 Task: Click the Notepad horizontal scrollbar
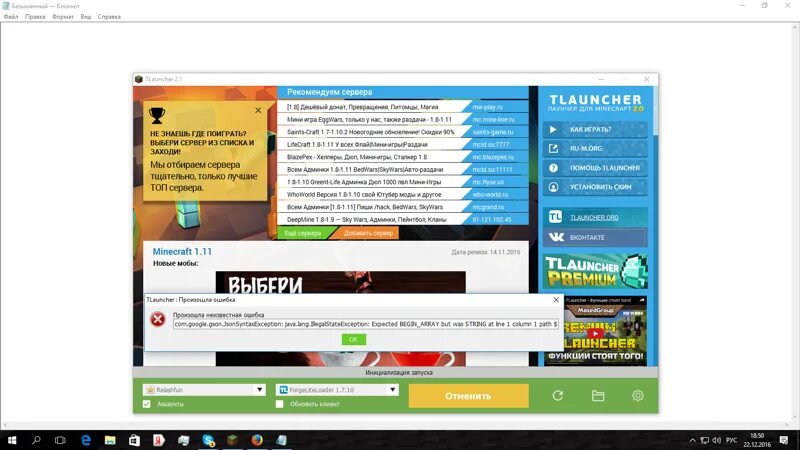coord(396,426)
